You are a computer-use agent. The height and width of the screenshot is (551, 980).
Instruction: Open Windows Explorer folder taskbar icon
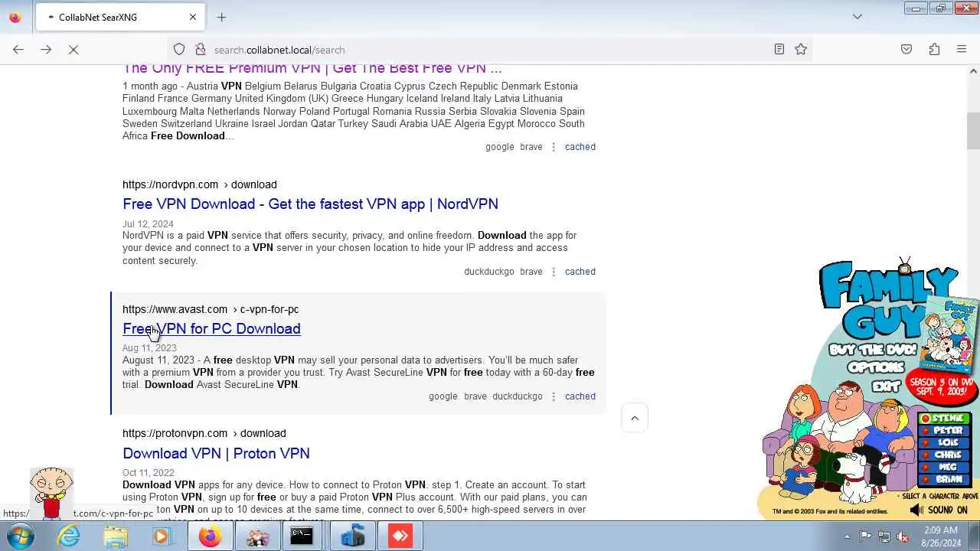point(116,536)
